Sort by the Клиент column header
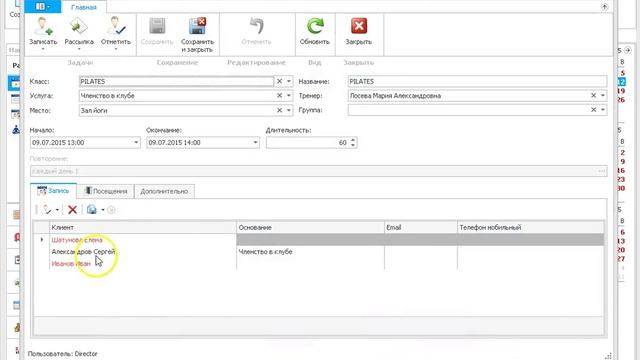This screenshot has height=360, width=640. (x=143, y=227)
